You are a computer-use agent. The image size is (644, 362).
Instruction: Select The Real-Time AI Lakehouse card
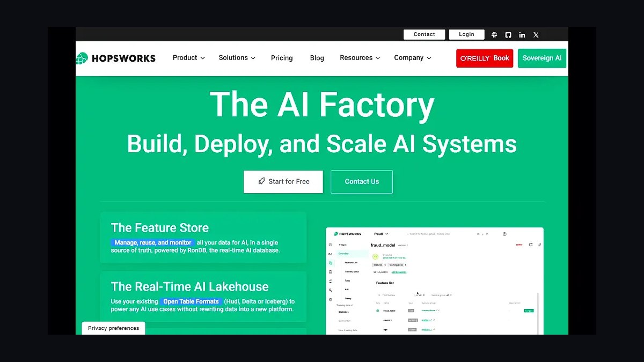pyautogui.click(x=203, y=297)
